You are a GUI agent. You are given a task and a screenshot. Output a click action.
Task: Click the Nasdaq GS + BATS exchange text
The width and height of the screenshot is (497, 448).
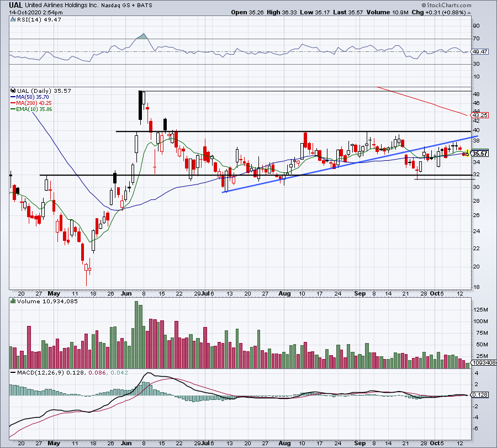(x=126, y=6)
